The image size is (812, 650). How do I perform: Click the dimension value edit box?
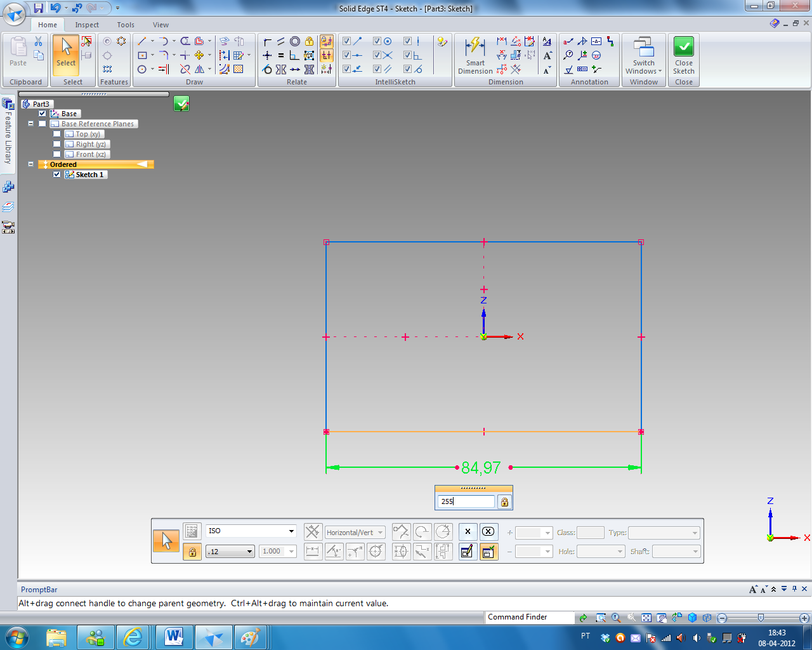tap(466, 501)
